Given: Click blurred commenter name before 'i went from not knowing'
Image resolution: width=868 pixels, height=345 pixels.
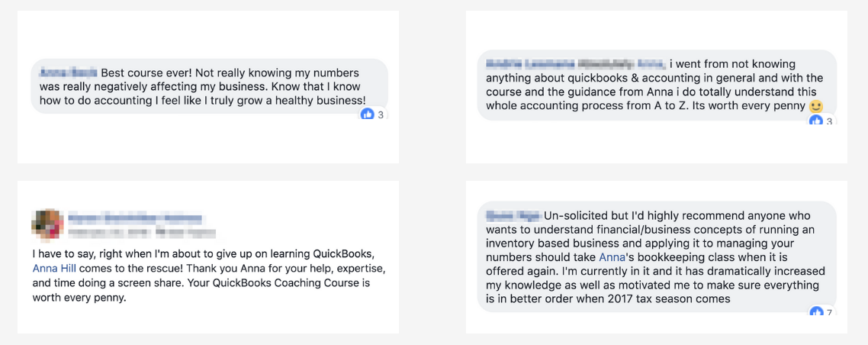Looking at the screenshot, I should pos(575,63).
